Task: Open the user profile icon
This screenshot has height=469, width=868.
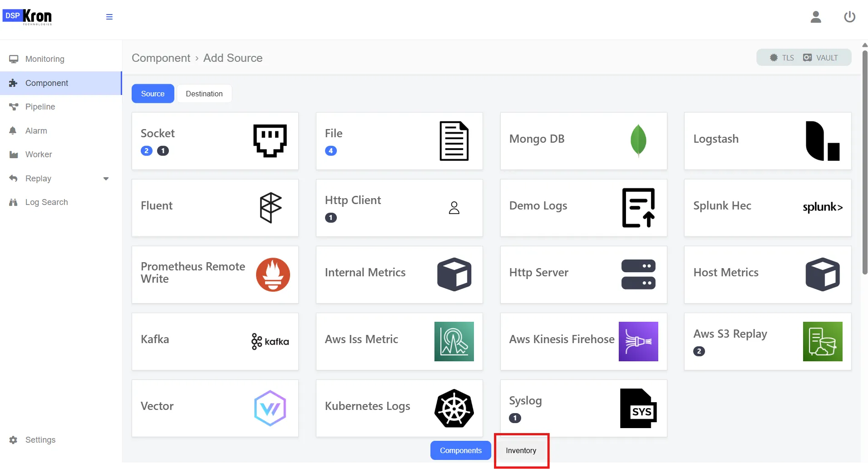Action: tap(816, 17)
